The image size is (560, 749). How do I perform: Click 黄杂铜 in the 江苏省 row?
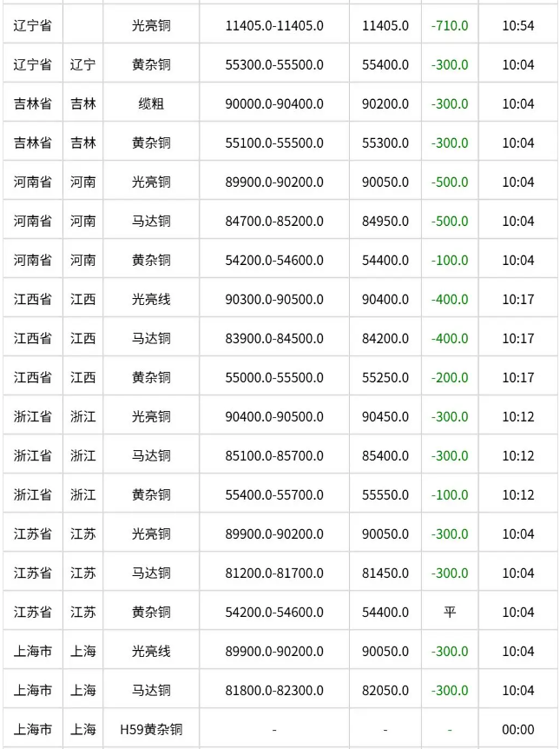point(151,613)
